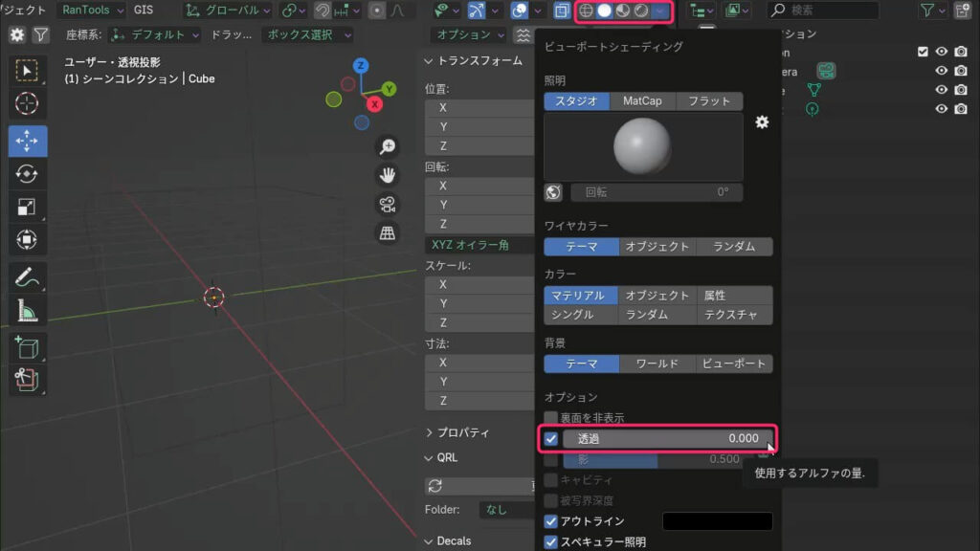Open オプション dropdown

470,35
